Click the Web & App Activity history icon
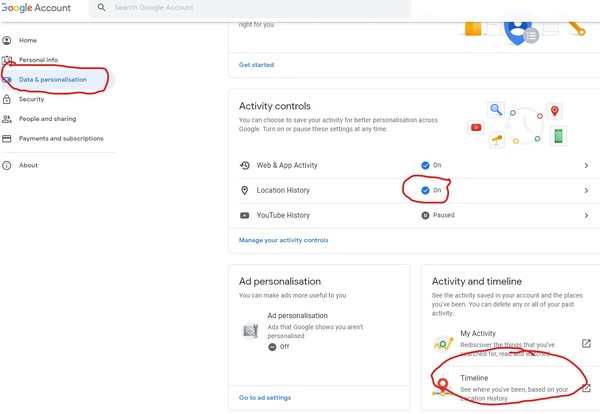Screen dimensions: 600x414 pyautogui.click(x=245, y=165)
